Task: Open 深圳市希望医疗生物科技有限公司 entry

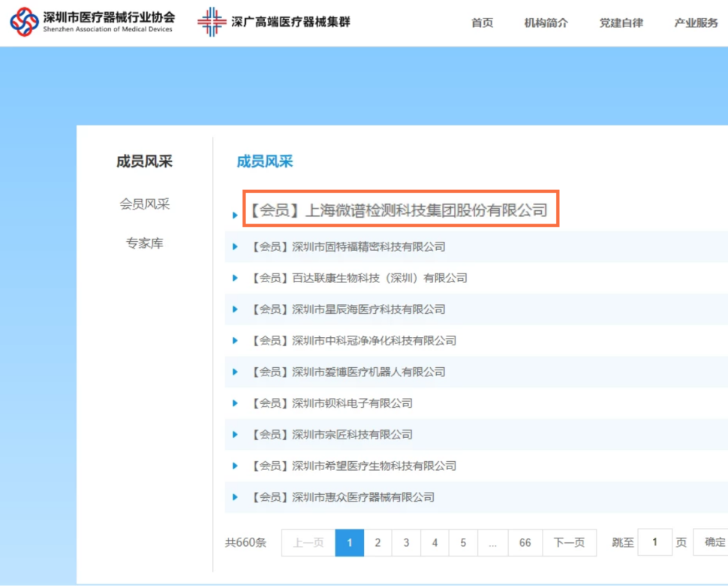Action: 353,466
